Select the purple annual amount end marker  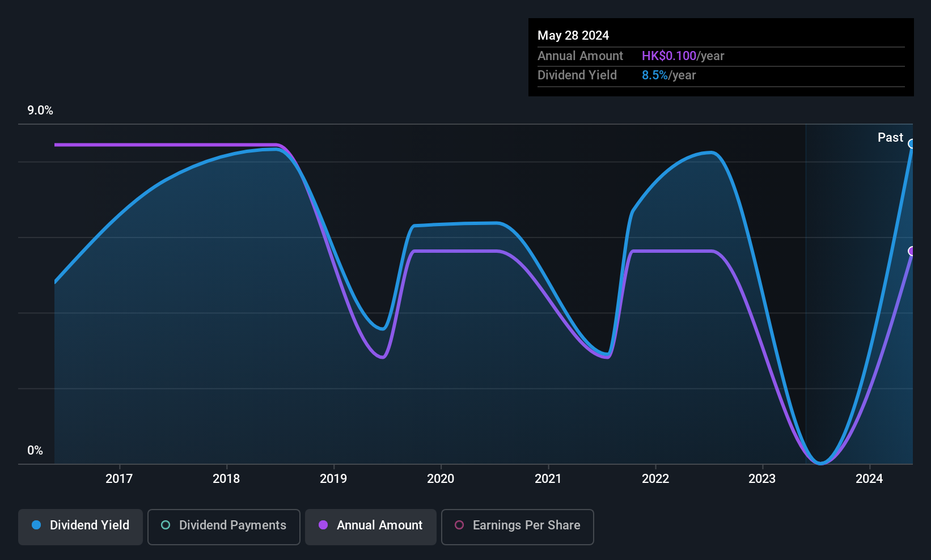coord(912,251)
